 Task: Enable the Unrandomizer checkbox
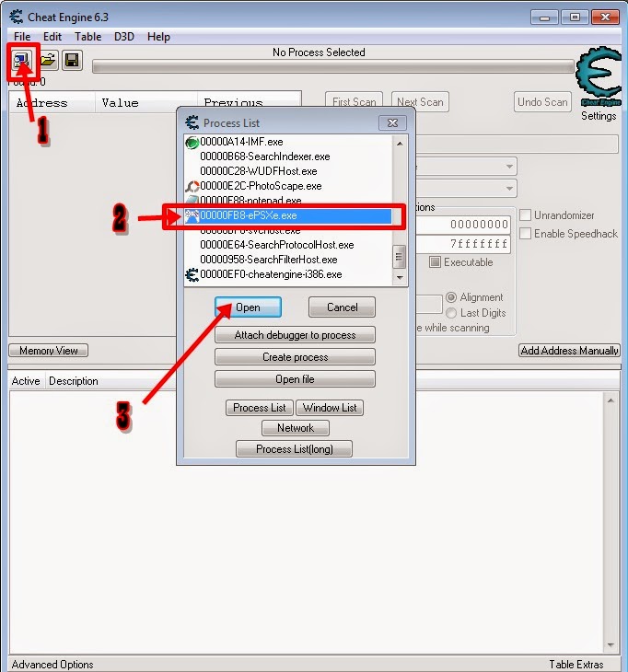[525, 215]
